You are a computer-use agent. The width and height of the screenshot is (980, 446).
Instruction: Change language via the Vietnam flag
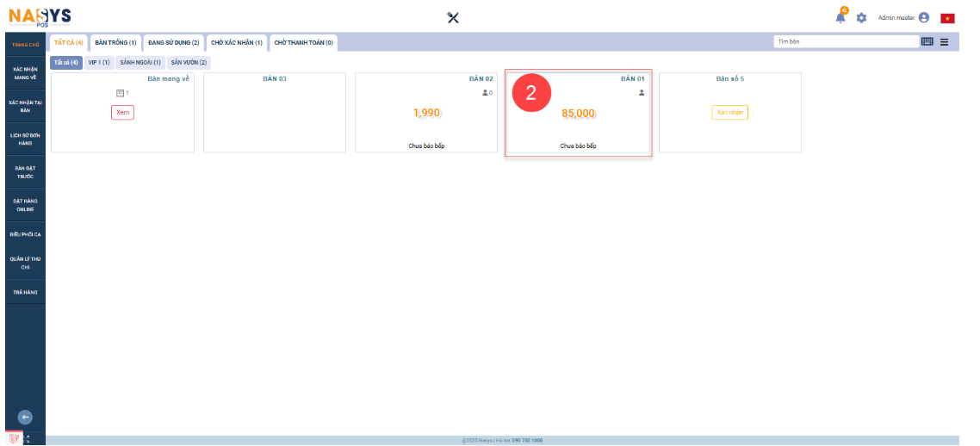point(947,18)
